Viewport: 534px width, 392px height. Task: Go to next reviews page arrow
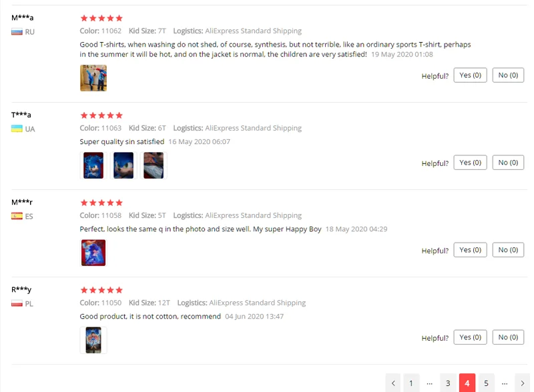[x=523, y=383]
